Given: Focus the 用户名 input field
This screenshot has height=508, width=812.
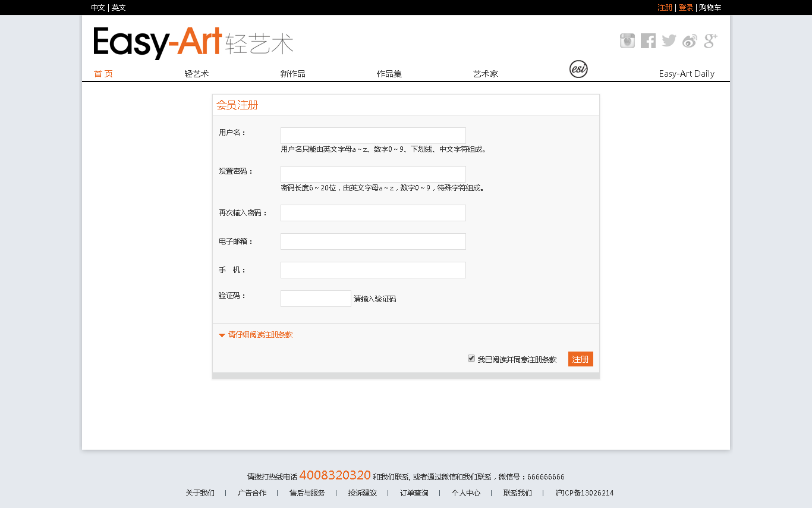Looking at the screenshot, I should 373,136.
